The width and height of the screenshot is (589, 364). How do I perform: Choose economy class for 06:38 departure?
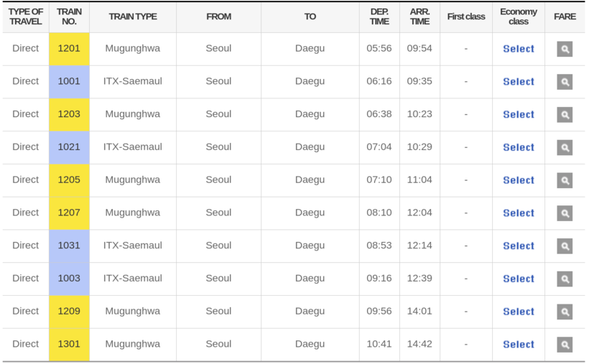[x=519, y=115]
